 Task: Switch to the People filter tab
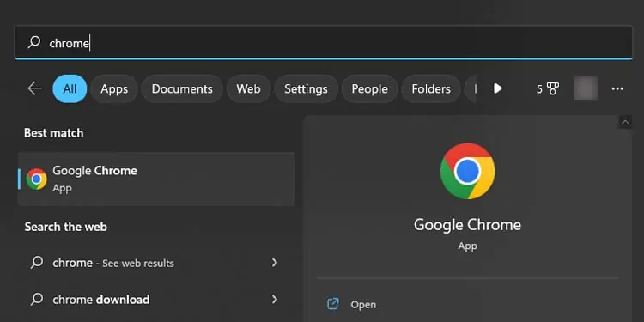(369, 88)
